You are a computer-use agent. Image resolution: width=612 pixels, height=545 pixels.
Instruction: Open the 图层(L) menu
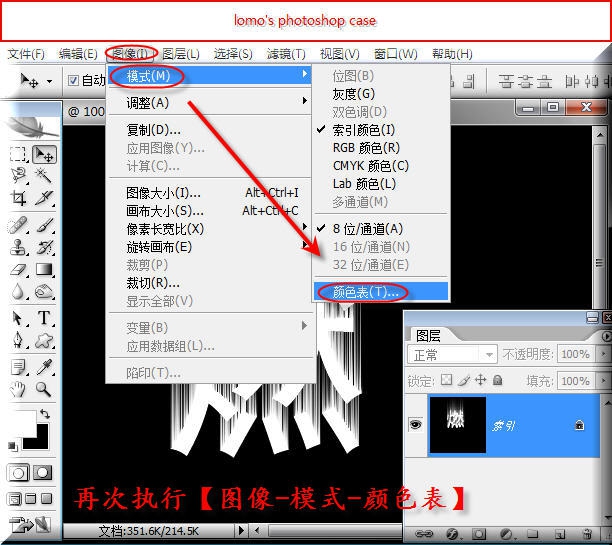tap(181, 53)
